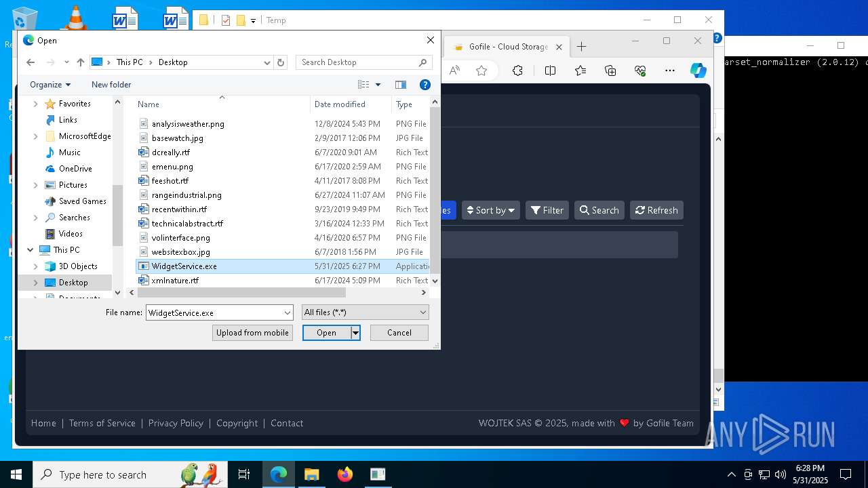Open the Copilot icon in Edge
Viewport: 868px width, 488px height.
[x=698, y=70]
